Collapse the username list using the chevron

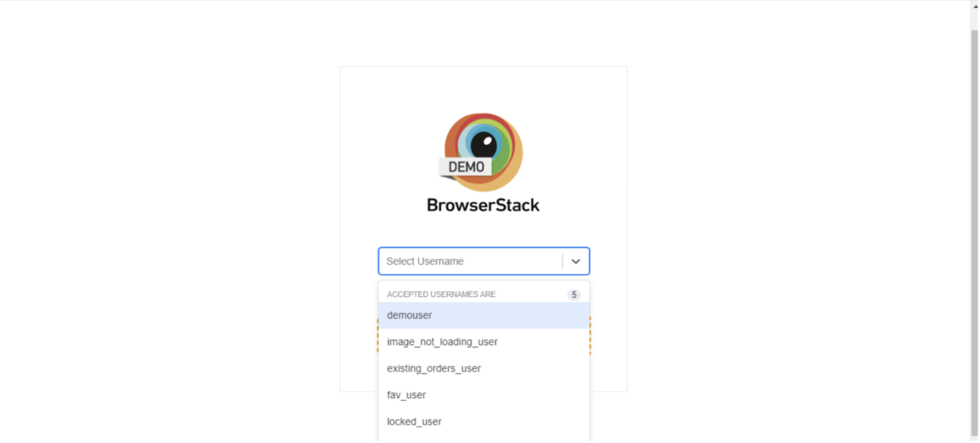(575, 261)
